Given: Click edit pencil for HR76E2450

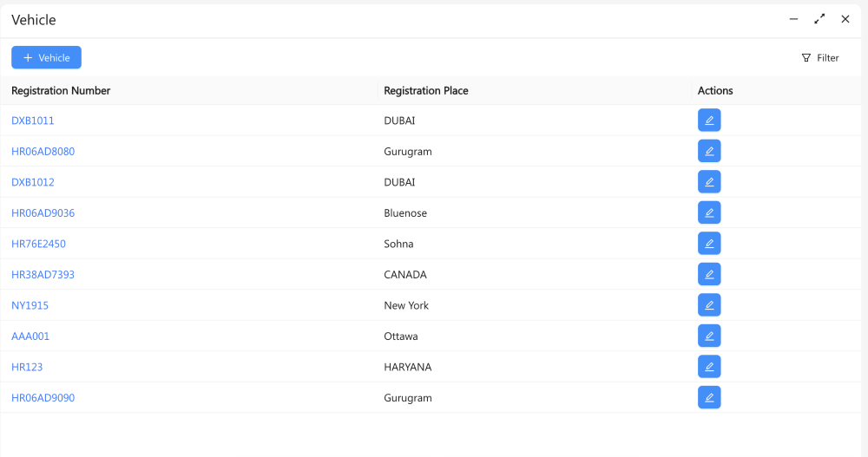Looking at the screenshot, I should tap(709, 244).
